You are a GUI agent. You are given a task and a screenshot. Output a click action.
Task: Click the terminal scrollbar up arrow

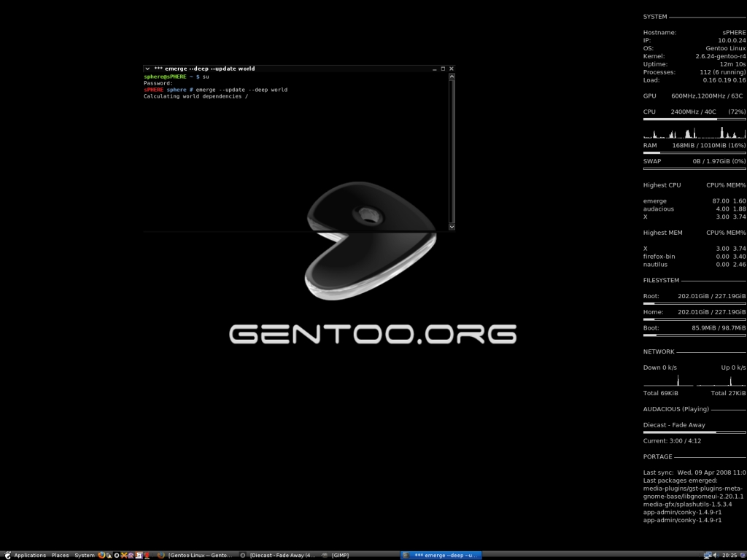click(452, 76)
